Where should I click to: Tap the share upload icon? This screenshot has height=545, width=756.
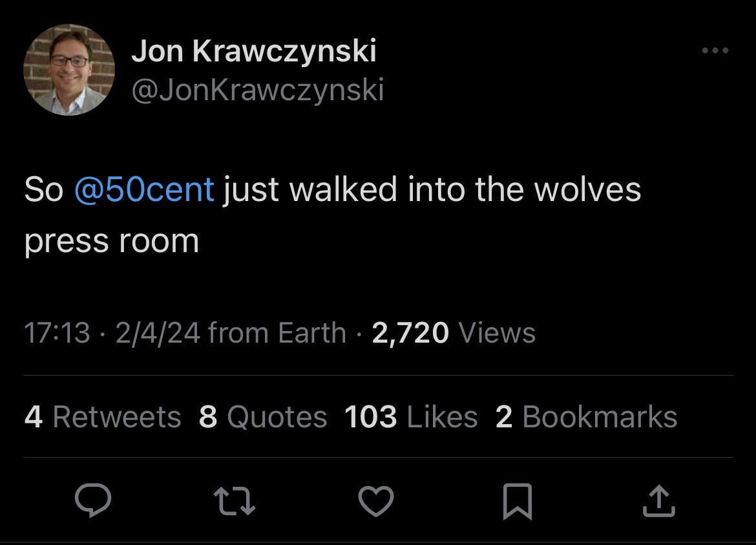(658, 501)
